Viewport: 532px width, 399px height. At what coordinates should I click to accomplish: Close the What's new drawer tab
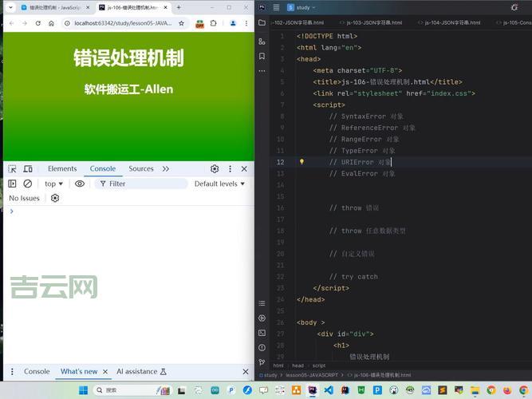click(x=105, y=372)
